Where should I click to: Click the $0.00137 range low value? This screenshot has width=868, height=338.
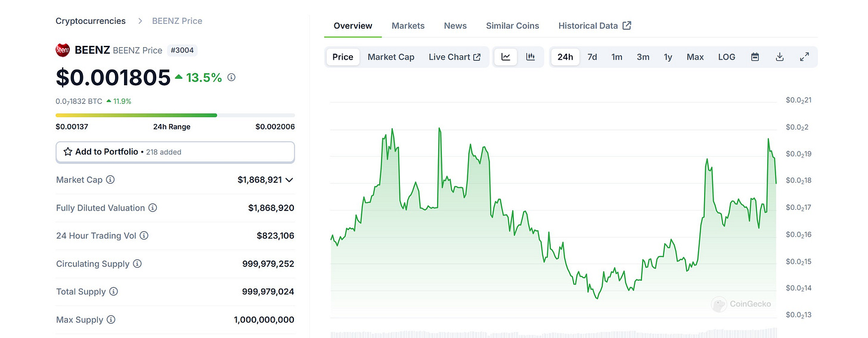point(72,126)
